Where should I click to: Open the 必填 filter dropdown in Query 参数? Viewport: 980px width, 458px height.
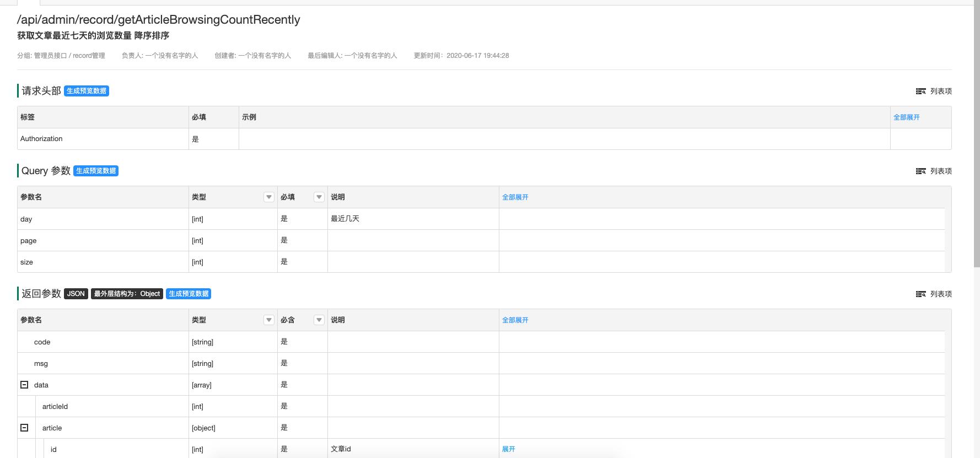(x=319, y=197)
